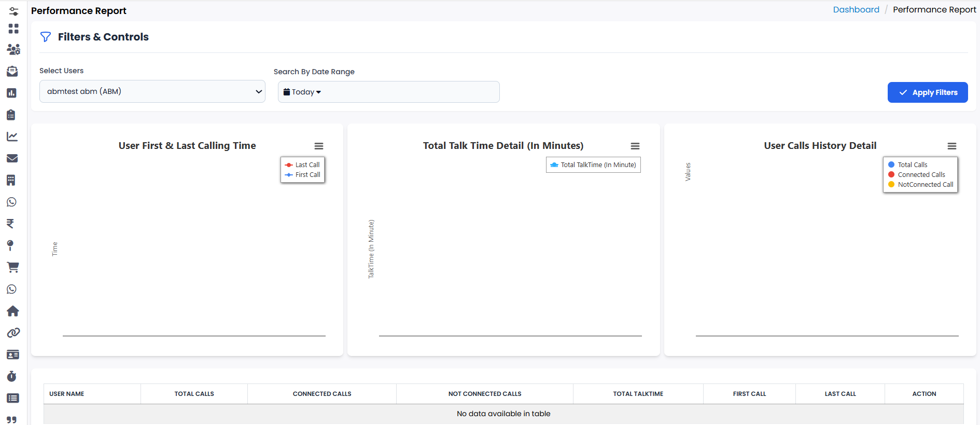The image size is (980, 425).
Task: Open the home icon in the sidebar
Action: point(12,311)
